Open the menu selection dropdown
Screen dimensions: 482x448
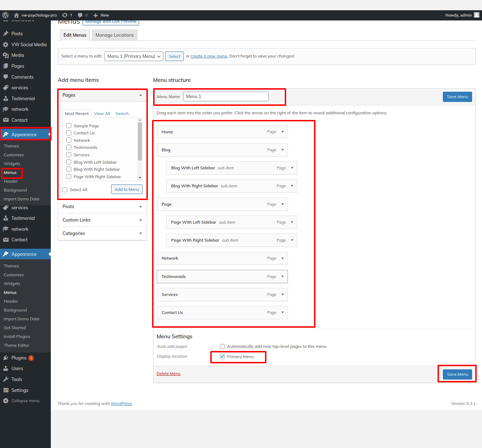coord(134,56)
